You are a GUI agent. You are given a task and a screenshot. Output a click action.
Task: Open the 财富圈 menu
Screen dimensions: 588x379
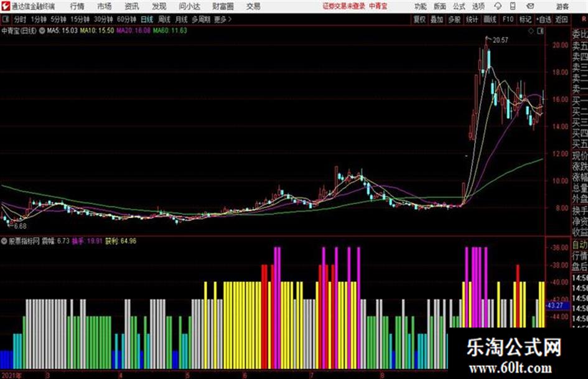[223, 6]
